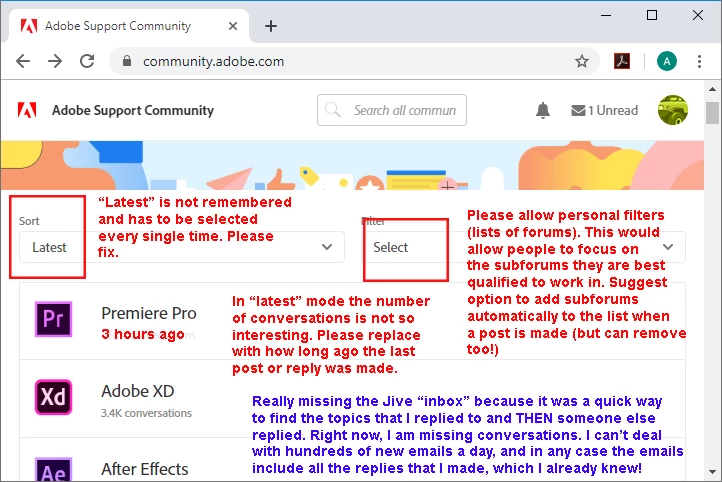
Task: Open the user profile avatar picture
Action: click(x=672, y=110)
